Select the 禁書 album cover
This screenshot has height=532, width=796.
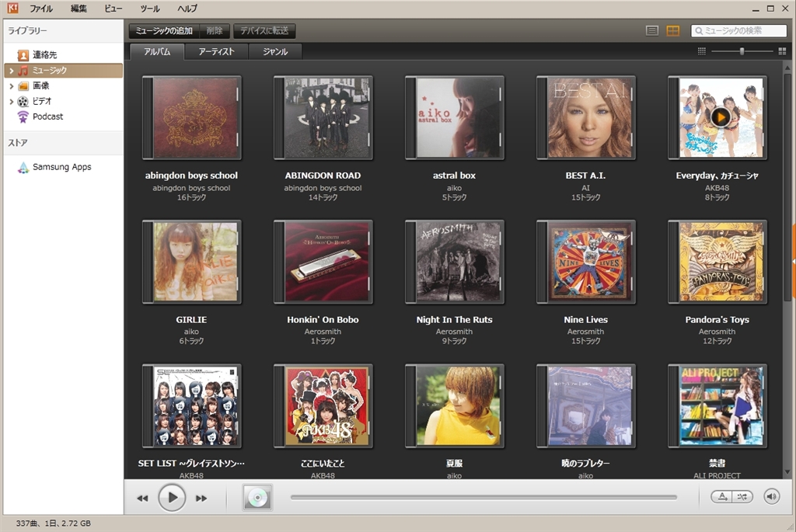tap(717, 405)
